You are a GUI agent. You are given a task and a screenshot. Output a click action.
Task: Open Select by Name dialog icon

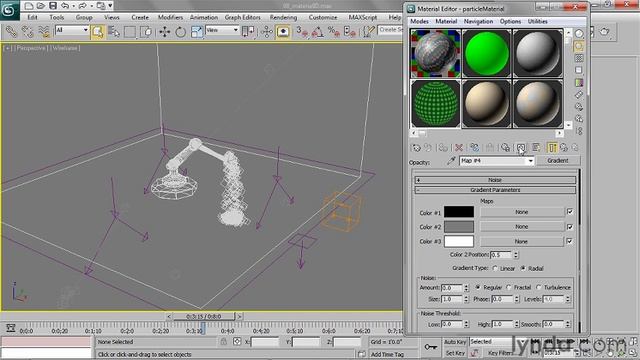[114, 32]
